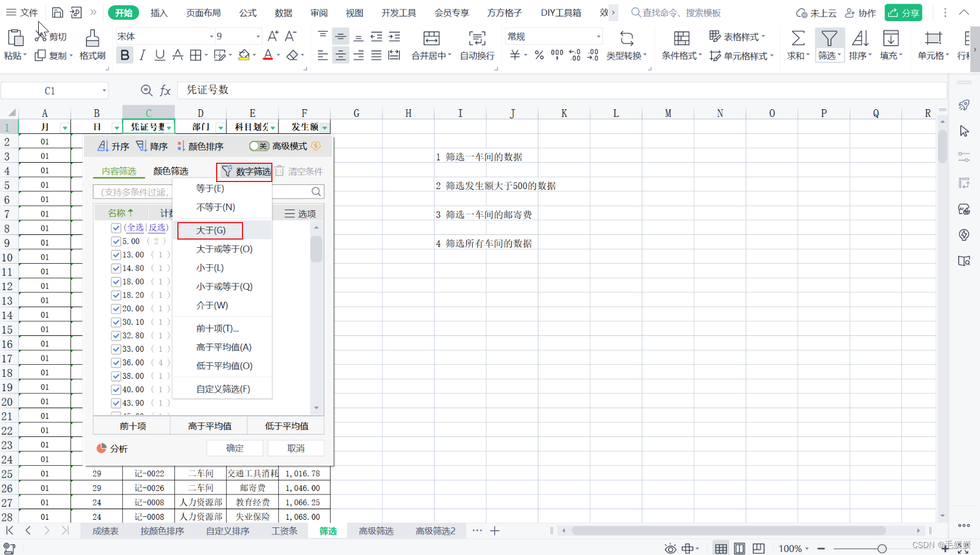Image resolution: width=980 pixels, height=555 pixels.
Task: Switch to the 颜色筛选 tab in filter panel
Action: (x=171, y=171)
